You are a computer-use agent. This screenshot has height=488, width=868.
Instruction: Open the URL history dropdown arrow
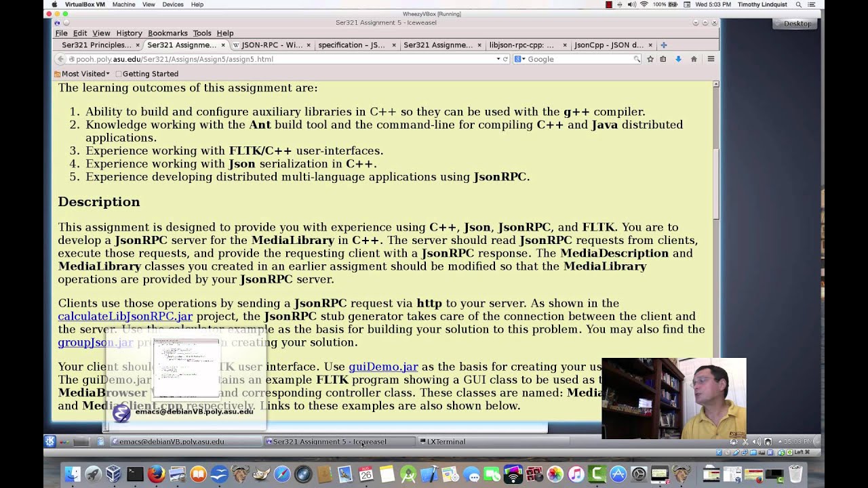[x=498, y=59]
